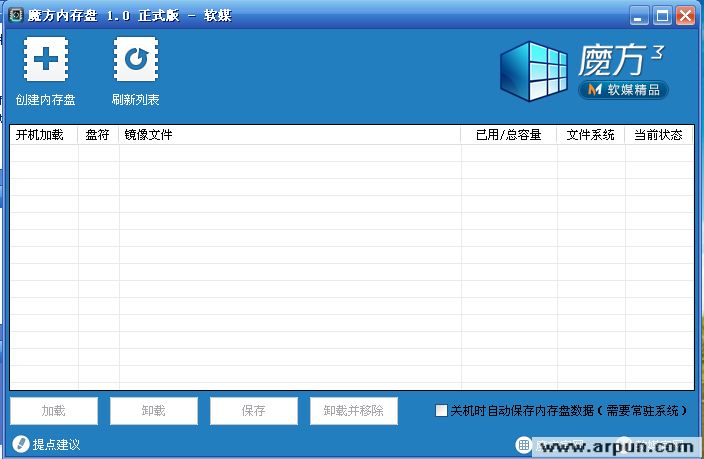Sort by 当前状态 column header

[659, 135]
